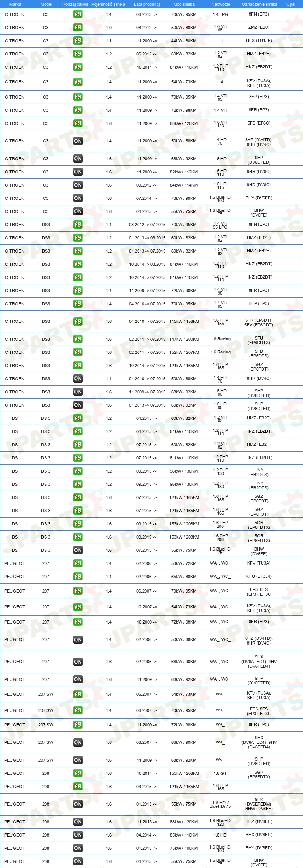Viewport: 303px width, 868px height.
Task: Click ON diesel icon in Peugeot 207 SW 9HP row
Action: [x=78, y=760]
